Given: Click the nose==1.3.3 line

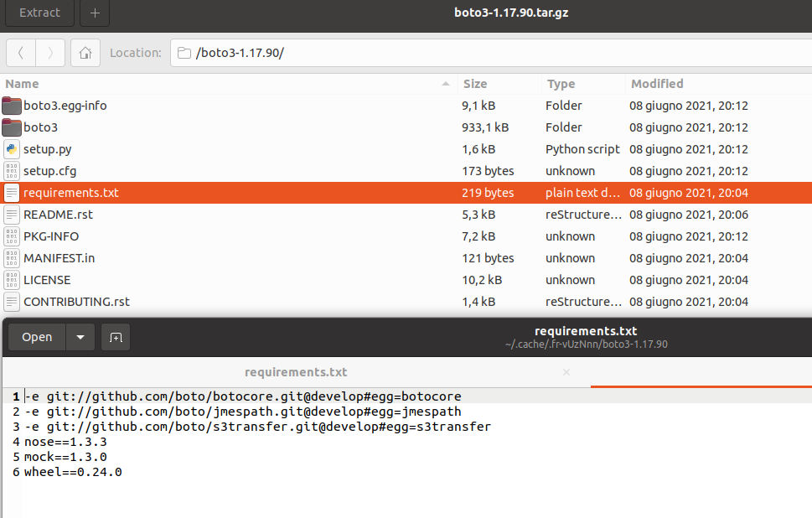Looking at the screenshot, I should click(65, 442).
